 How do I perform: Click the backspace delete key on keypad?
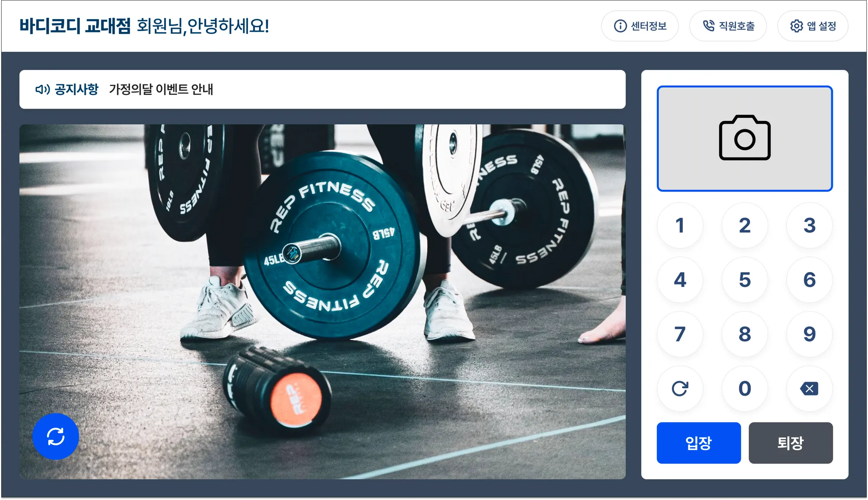pyautogui.click(x=809, y=388)
